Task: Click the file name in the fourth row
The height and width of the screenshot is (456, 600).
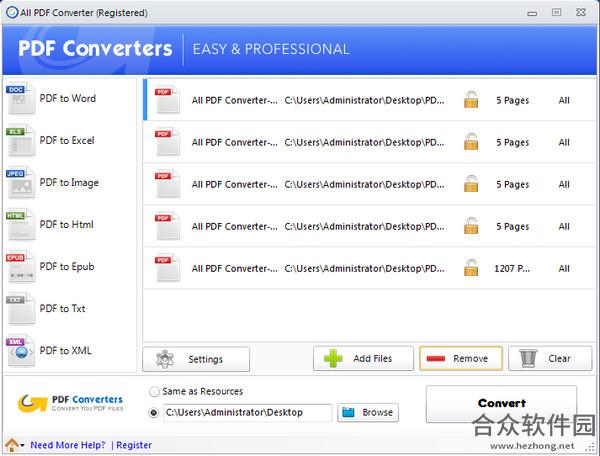Action: click(235, 226)
